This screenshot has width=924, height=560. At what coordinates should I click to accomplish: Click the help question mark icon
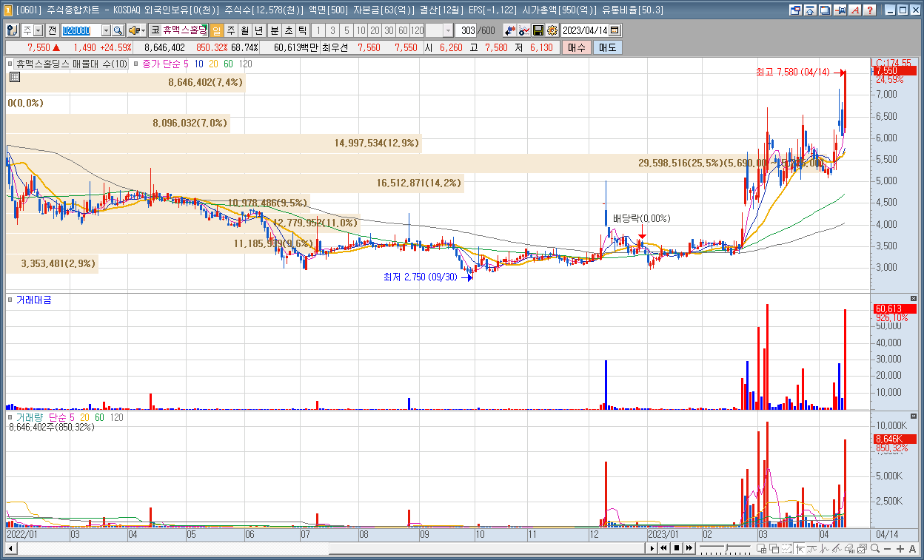(870, 10)
